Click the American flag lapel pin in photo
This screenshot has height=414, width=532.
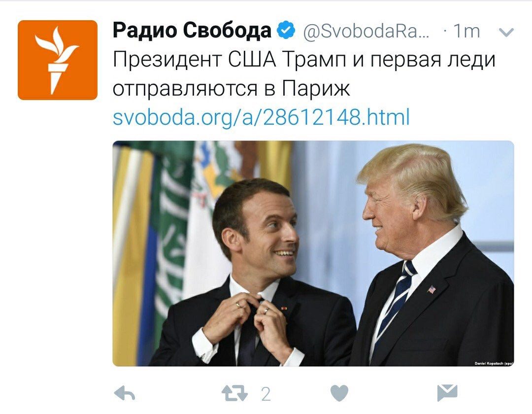coord(431,289)
